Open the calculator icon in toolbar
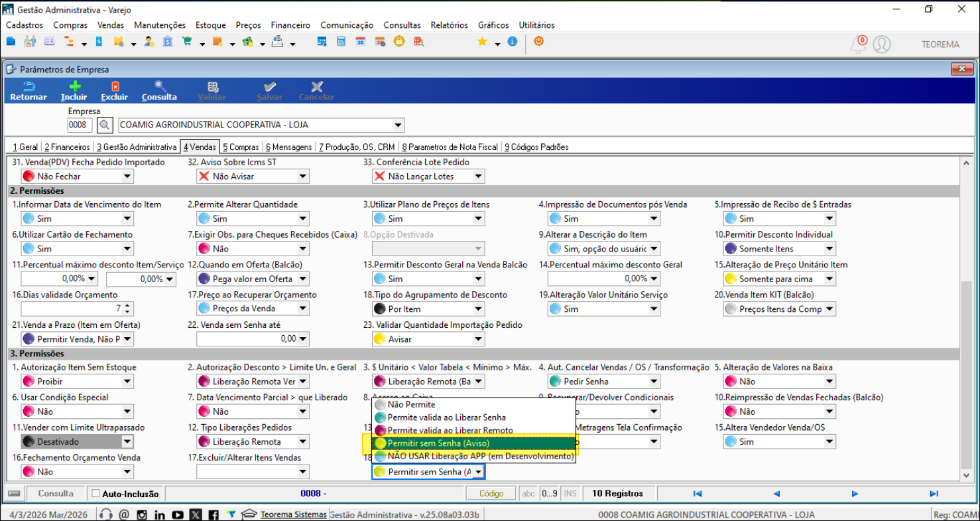The image size is (980, 521). (x=341, y=42)
